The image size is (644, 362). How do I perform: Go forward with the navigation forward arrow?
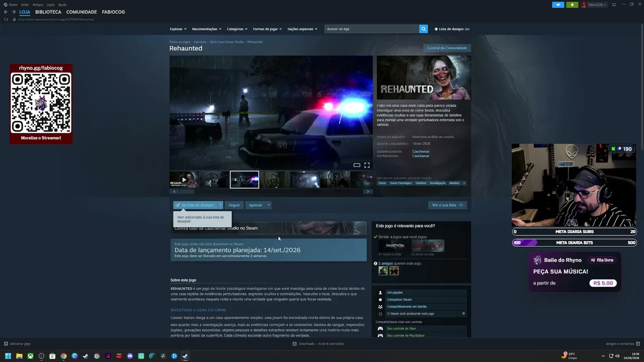click(14, 12)
